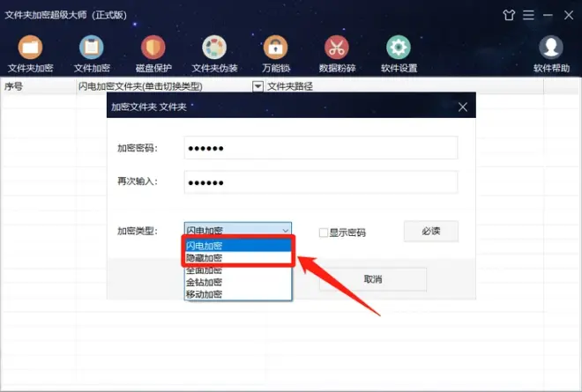The height and width of the screenshot is (392, 582).
Task: Open the title bar hamburger menu
Action: click(527, 15)
